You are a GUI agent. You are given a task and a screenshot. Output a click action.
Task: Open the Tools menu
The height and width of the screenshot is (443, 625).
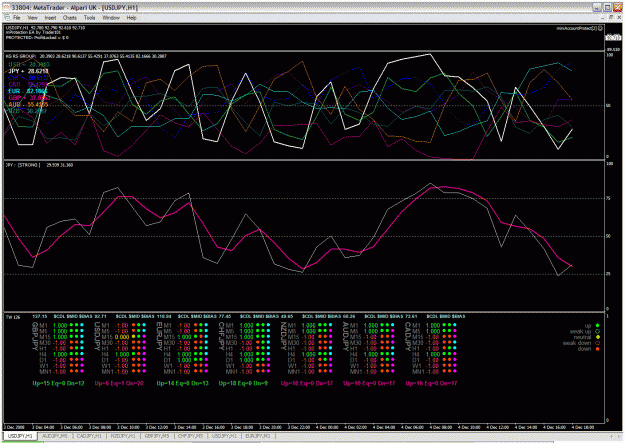tap(89, 18)
